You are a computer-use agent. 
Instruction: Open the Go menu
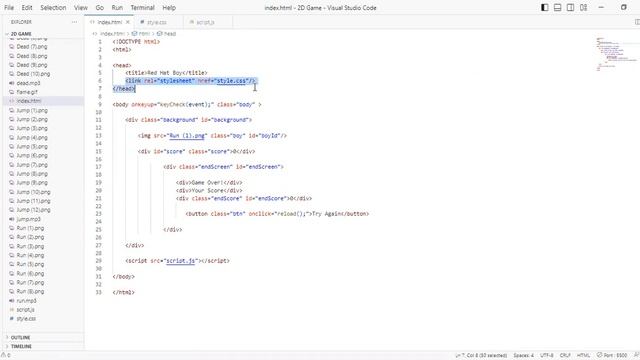click(x=100, y=8)
